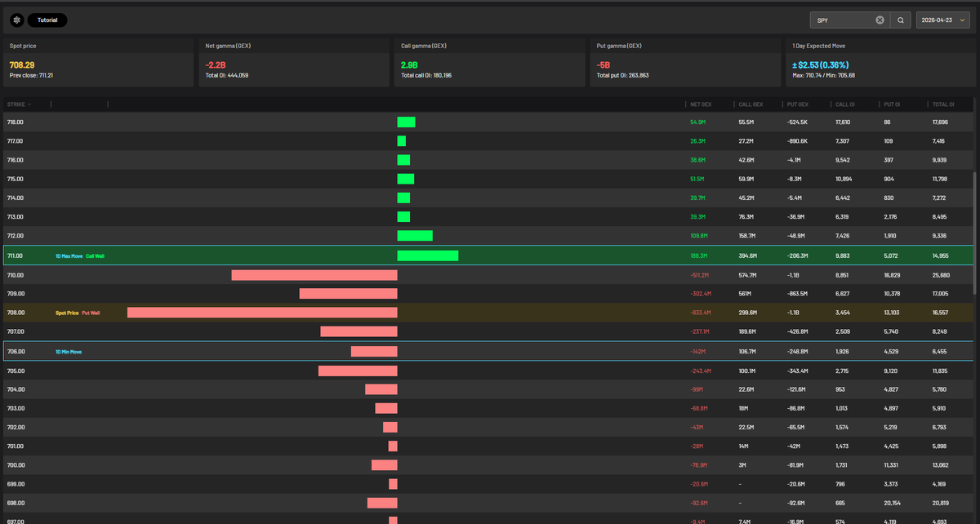
Task: Click the Spot Price label in the 708.00 row
Action: 67,313
